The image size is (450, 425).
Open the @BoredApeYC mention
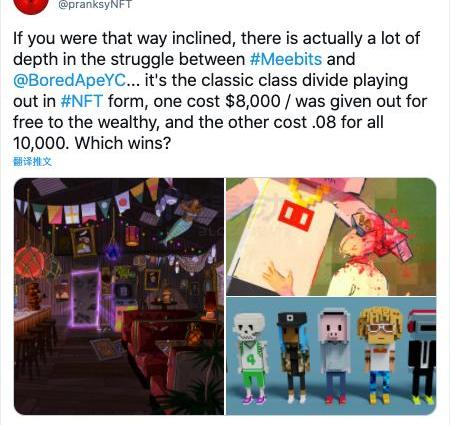coord(70,80)
